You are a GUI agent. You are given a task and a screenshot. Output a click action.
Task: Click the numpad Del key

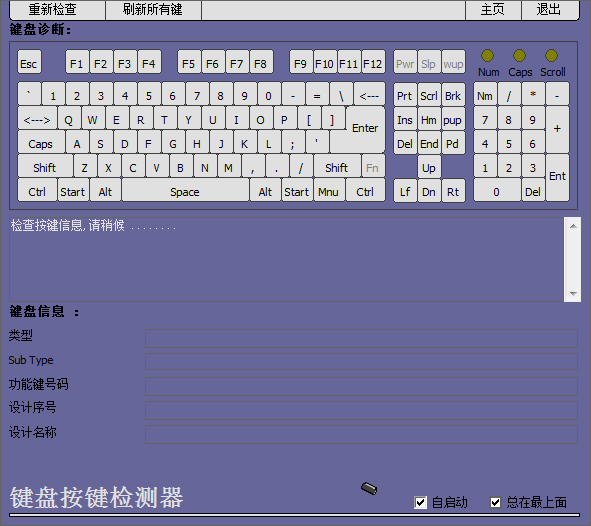tap(533, 190)
